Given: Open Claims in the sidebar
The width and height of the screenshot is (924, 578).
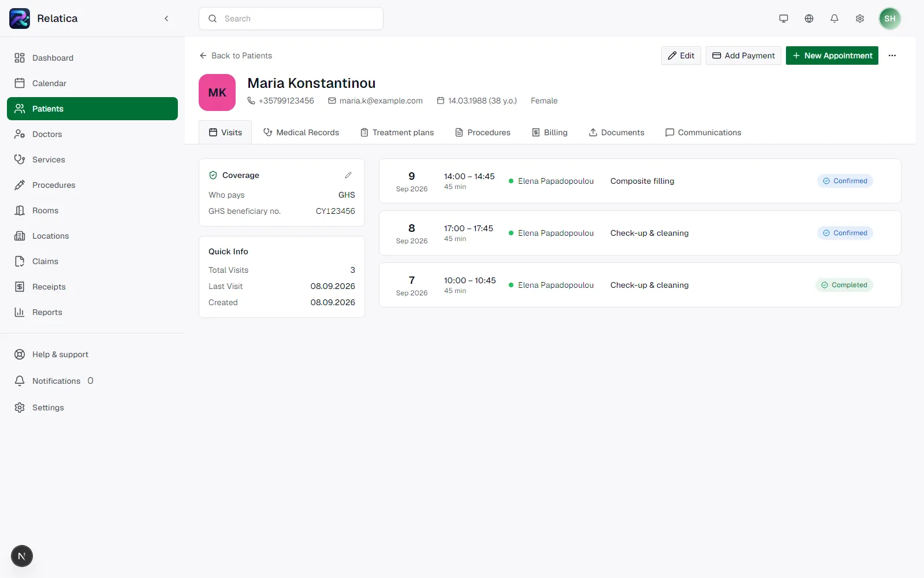Looking at the screenshot, I should point(92,261).
